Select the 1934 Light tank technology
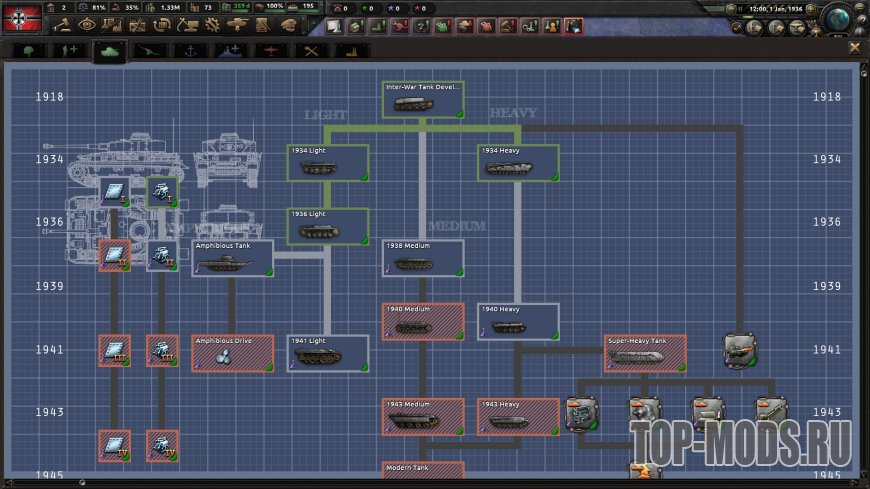 pyautogui.click(x=329, y=164)
